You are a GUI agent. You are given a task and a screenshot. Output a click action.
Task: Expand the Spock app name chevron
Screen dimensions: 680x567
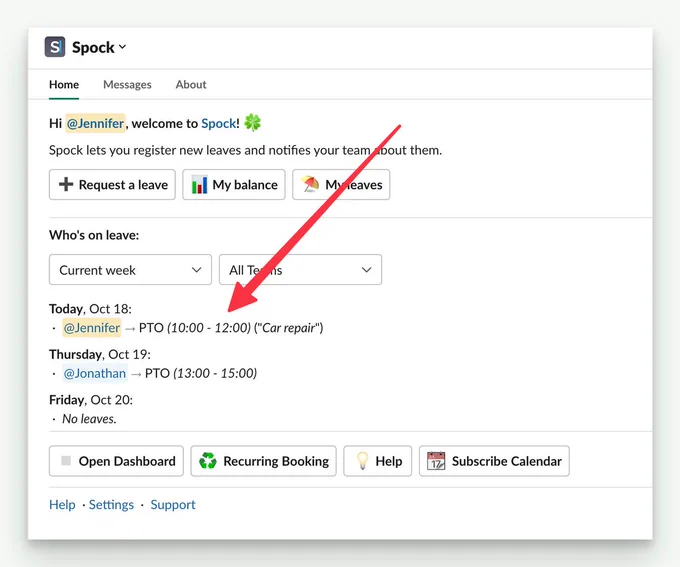[123, 47]
